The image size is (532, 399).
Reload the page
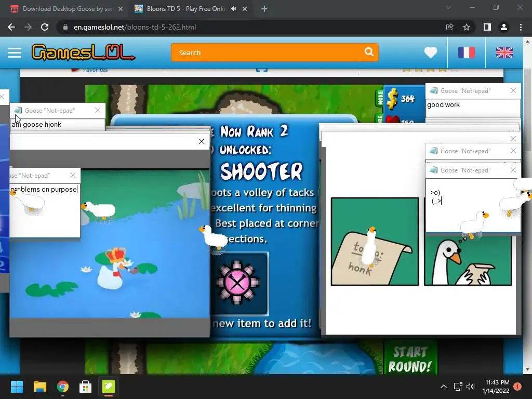coord(45,27)
